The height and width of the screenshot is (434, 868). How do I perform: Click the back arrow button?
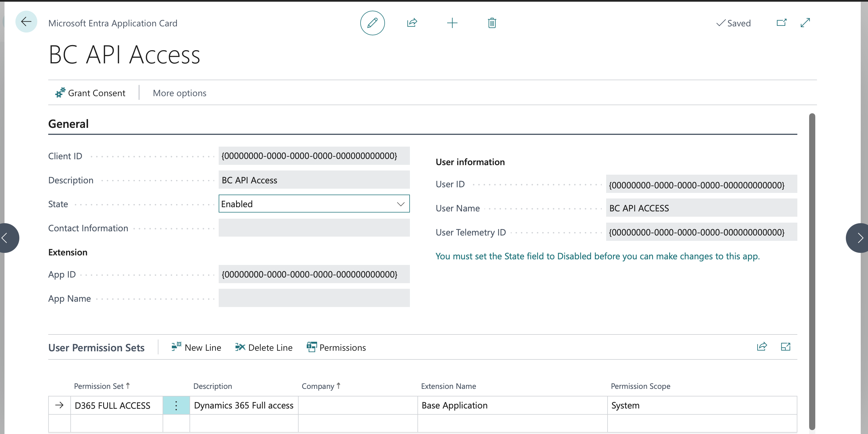pos(26,22)
